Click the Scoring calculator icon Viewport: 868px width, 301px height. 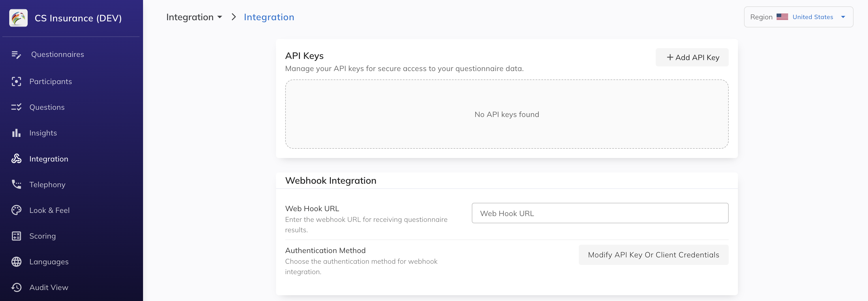pos(16,236)
